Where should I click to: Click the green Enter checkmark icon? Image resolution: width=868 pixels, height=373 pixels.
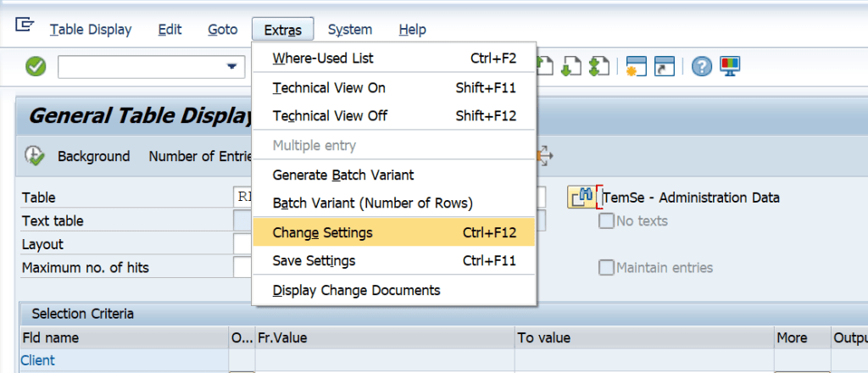coord(36,68)
